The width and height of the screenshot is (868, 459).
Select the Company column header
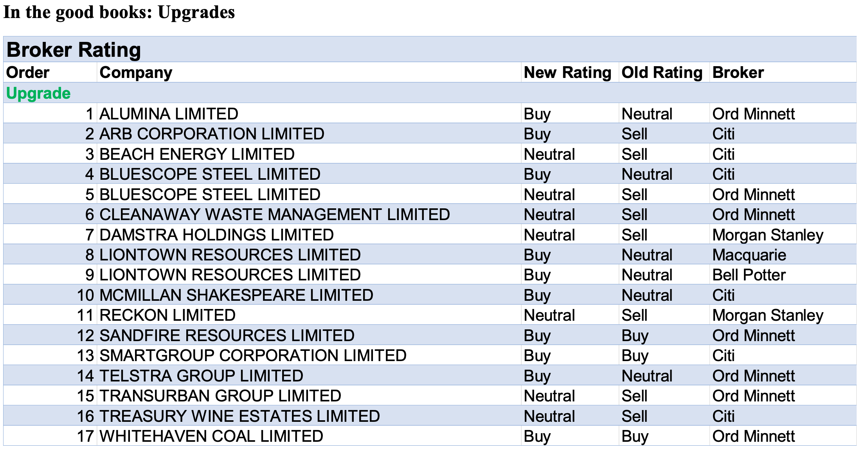136,72
